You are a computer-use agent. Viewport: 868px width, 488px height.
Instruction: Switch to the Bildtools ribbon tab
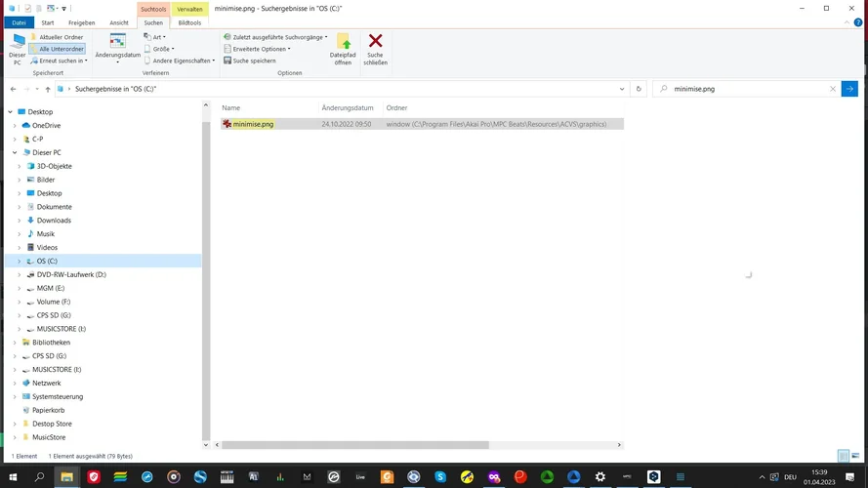189,22
